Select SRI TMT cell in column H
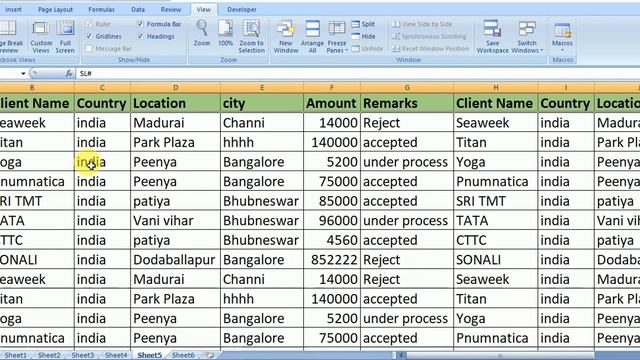The height and width of the screenshot is (360, 640). [x=496, y=201]
